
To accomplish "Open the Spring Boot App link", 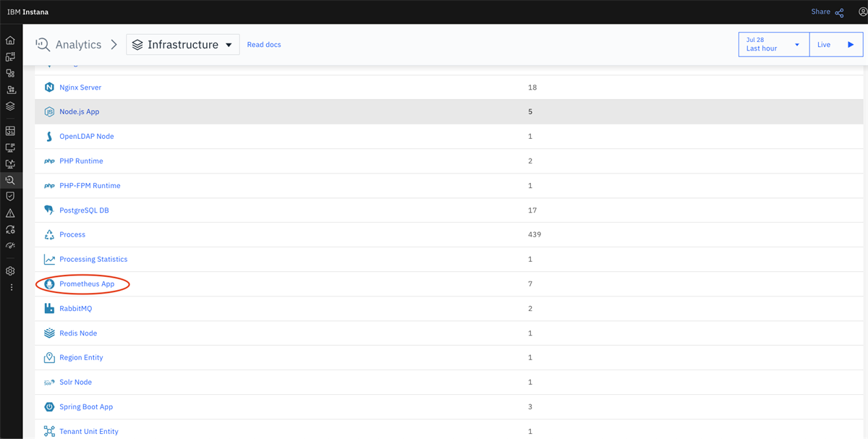I will pos(86,407).
